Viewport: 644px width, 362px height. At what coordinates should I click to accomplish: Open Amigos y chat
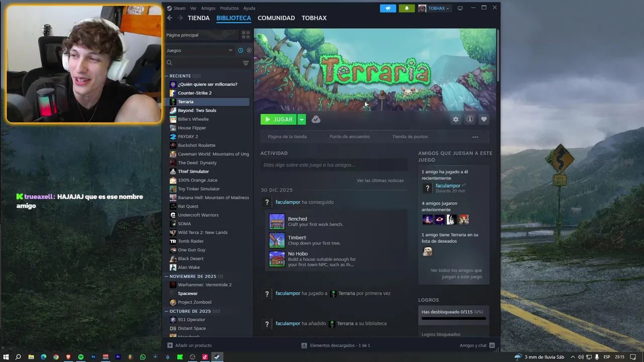pos(477,345)
